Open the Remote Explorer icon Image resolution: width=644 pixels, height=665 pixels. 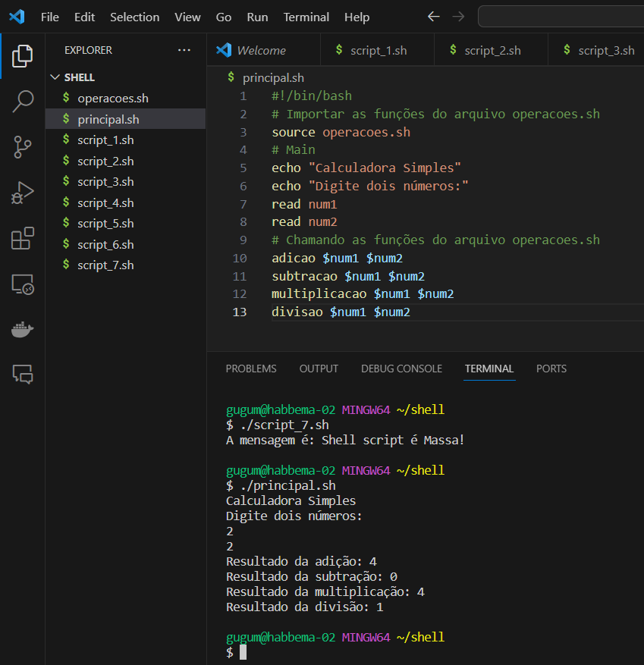pos(22,284)
